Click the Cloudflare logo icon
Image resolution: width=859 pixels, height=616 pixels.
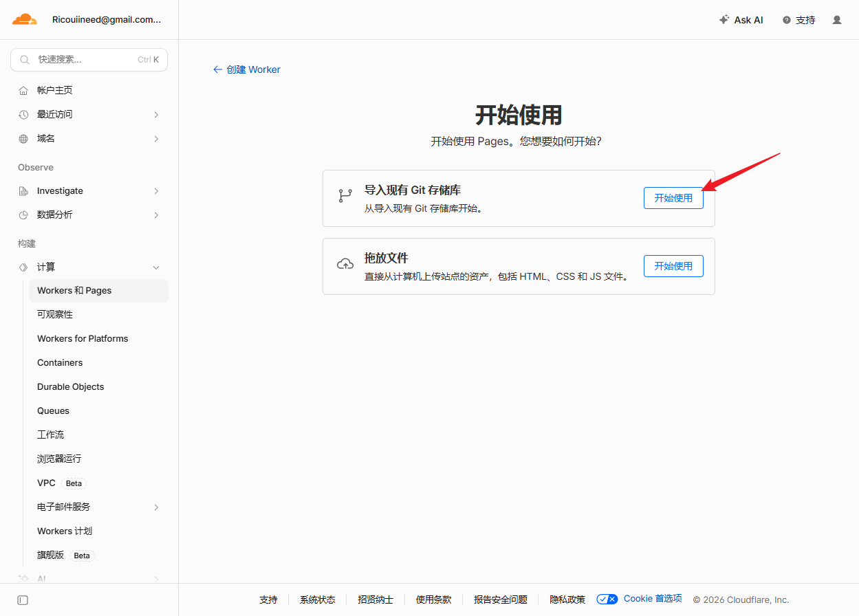25,19
